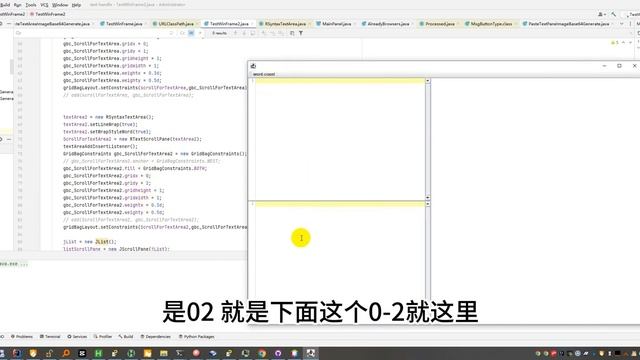Switch to TestWinFrame.java tab
640x360 pixels.
pos(124,24)
